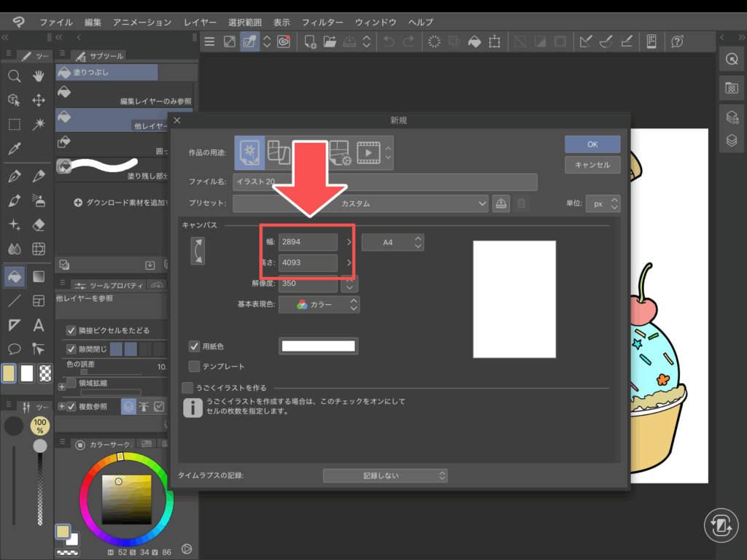The height and width of the screenshot is (560, 747).
Task: Click the white paper color swatch
Action: coord(318,346)
